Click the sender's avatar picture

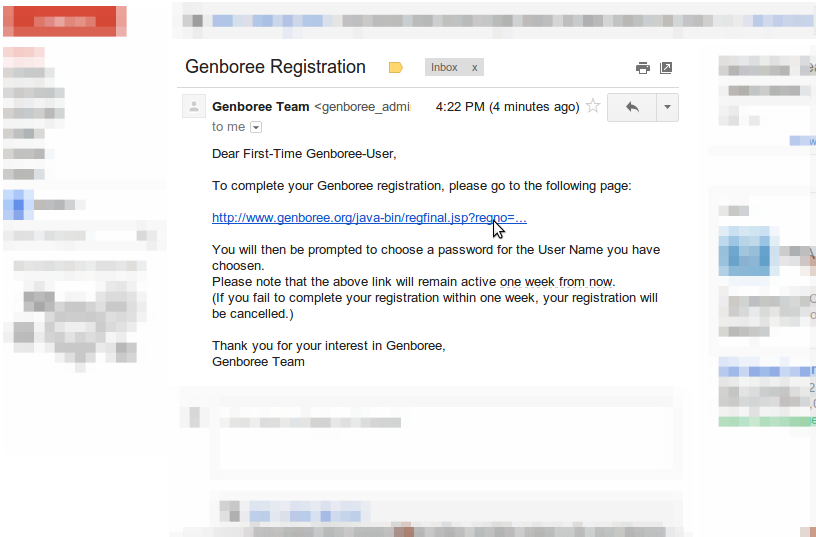(194, 107)
